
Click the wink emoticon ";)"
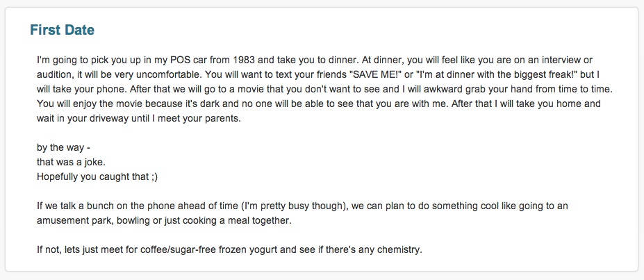(154, 177)
